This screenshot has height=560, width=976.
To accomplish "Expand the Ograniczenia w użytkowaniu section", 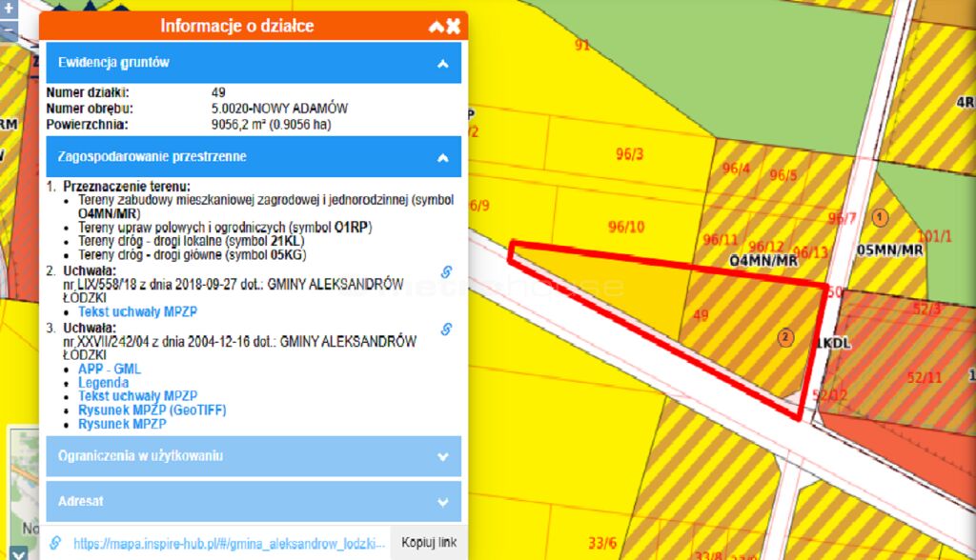I will pos(442,456).
